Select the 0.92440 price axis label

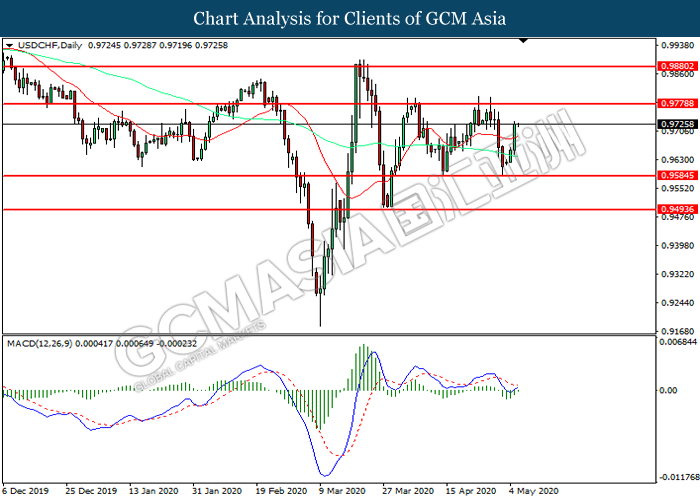(x=678, y=303)
